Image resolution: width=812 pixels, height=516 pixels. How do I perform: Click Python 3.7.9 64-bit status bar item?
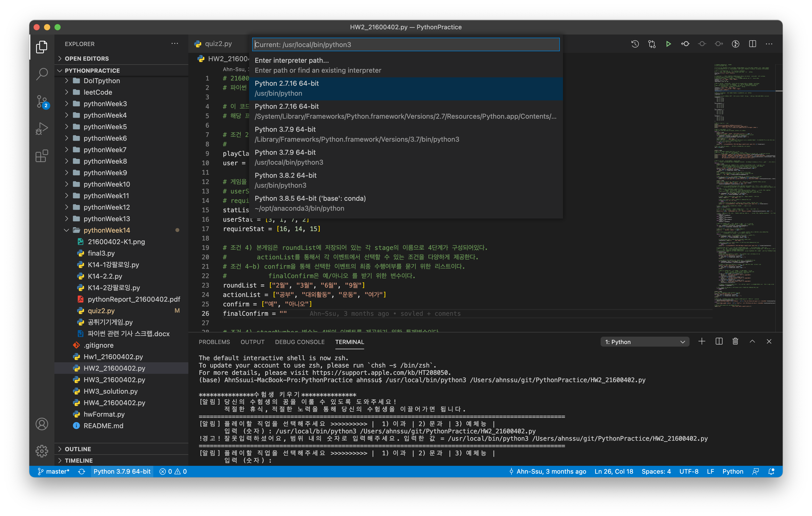click(x=122, y=472)
